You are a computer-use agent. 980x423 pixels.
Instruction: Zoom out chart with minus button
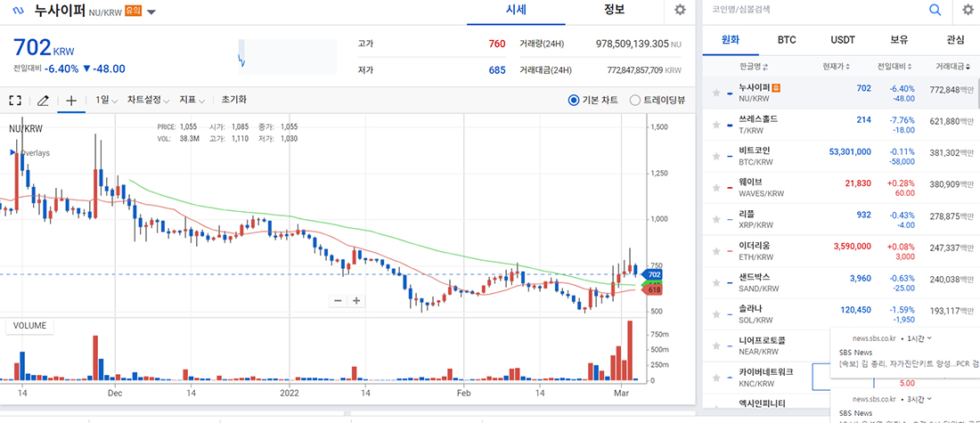339,300
